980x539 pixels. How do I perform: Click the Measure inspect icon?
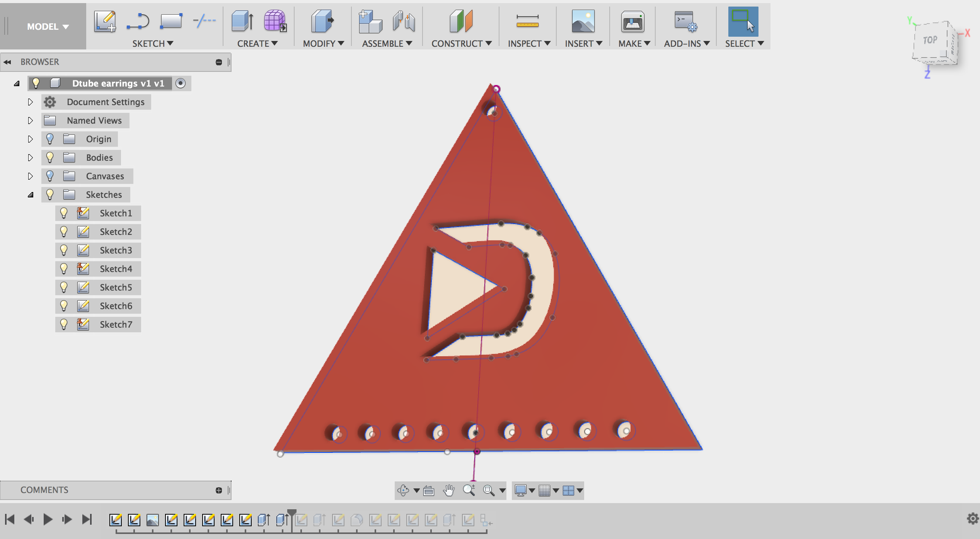[x=527, y=21]
